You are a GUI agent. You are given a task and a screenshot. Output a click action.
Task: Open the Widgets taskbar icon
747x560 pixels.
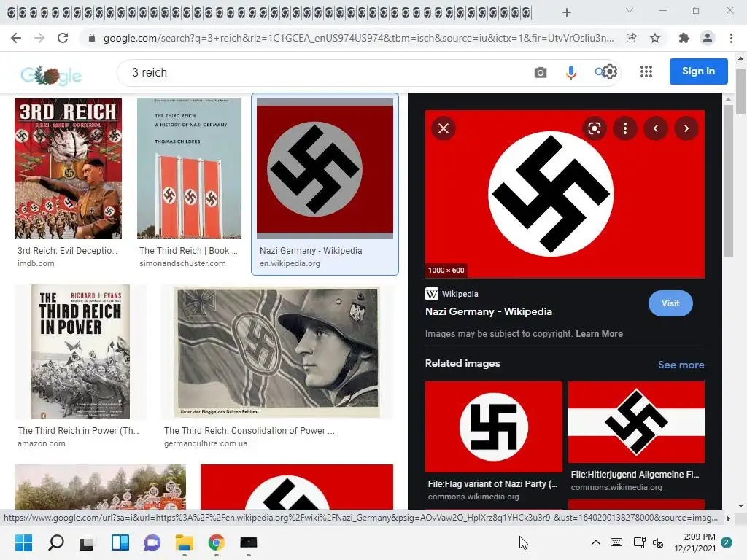120,542
